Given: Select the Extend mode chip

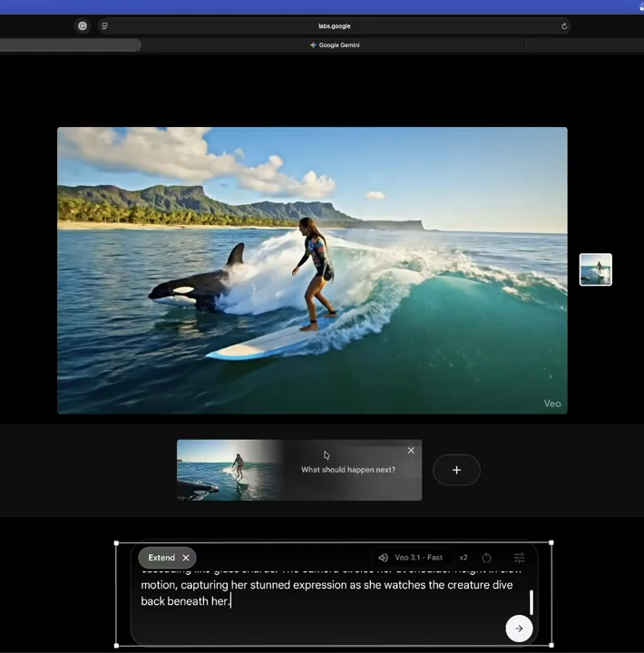Looking at the screenshot, I should tap(161, 558).
